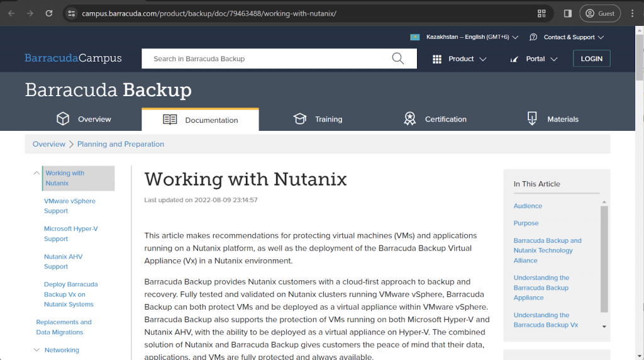This screenshot has height=360, width=644.
Task: Click the In This Article scrollbar thumb
Action: pos(604,259)
